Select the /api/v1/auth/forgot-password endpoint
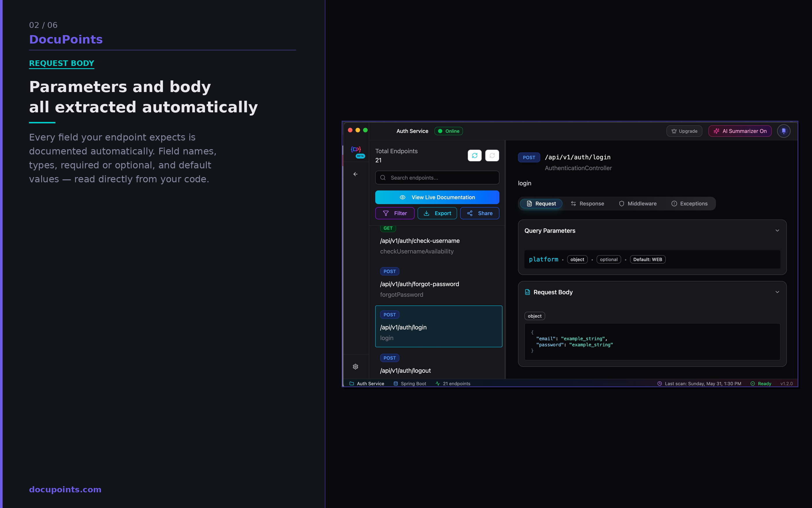The height and width of the screenshot is (508, 812). [419, 284]
